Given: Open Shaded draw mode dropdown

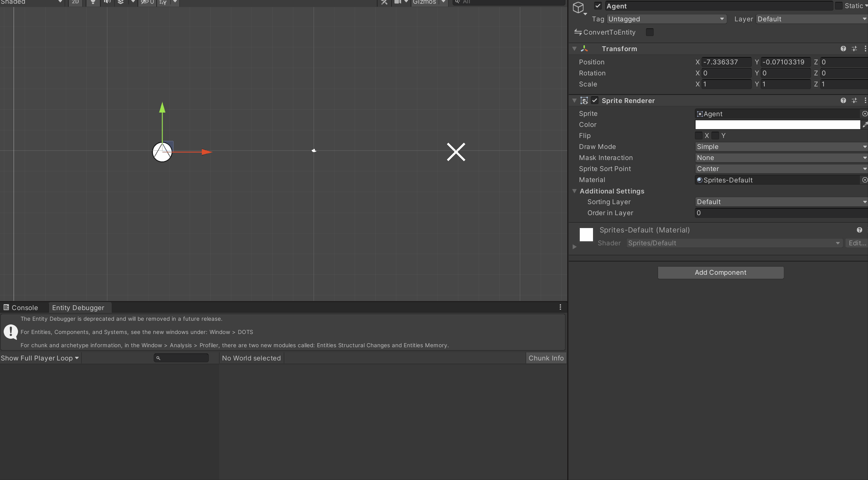Looking at the screenshot, I should (32, 2).
